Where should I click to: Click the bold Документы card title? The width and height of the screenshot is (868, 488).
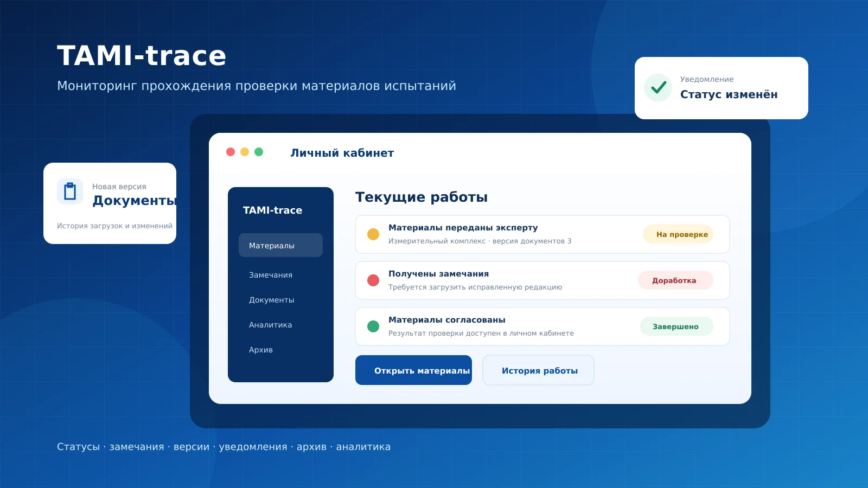point(134,201)
